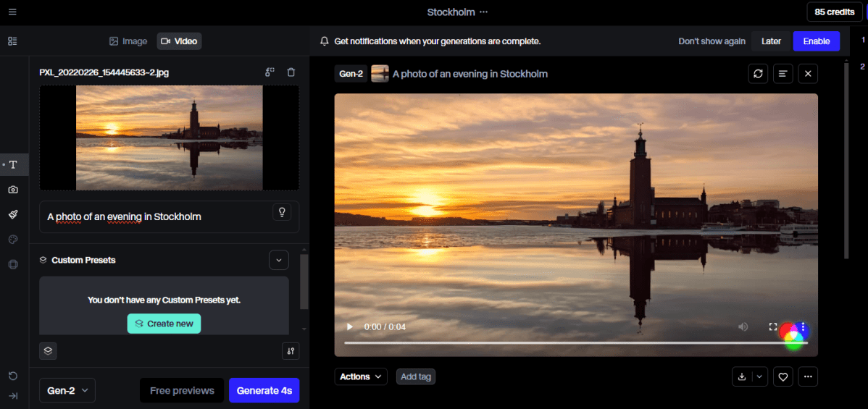Click the text tool icon in sidebar
The width and height of the screenshot is (868, 409).
13,165
